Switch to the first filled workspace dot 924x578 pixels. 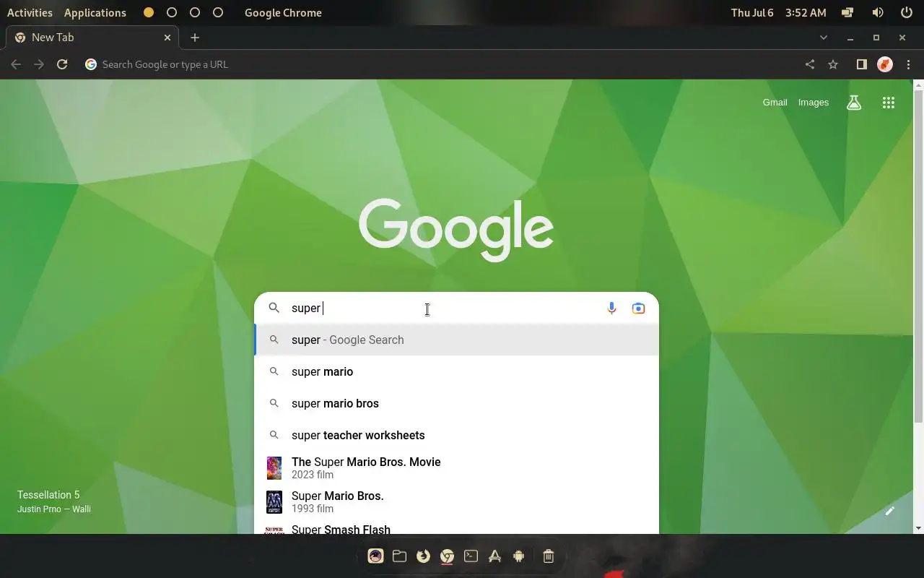149,12
